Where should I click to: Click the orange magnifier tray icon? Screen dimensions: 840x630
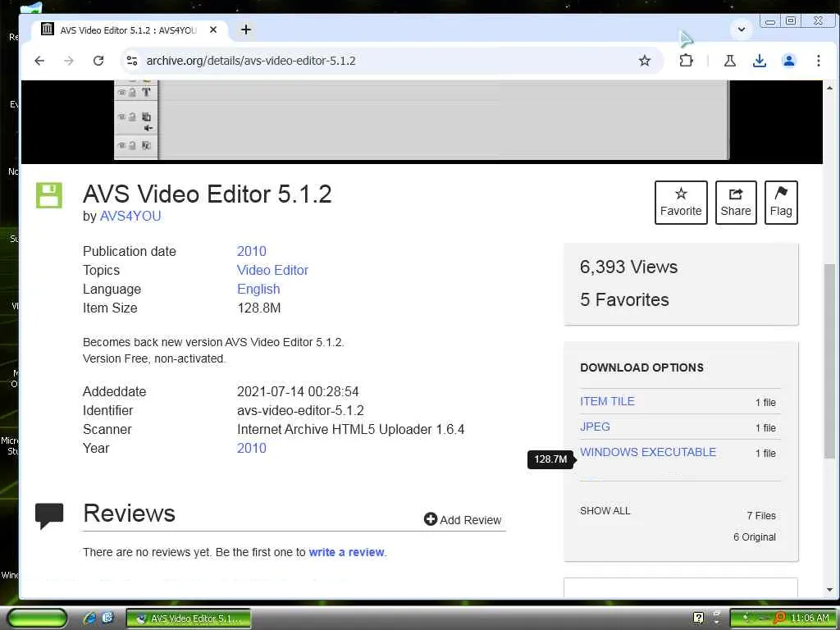click(x=779, y=618)
